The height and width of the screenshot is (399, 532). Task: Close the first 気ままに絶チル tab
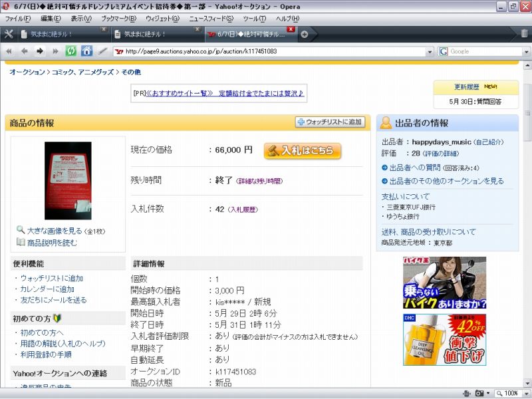click(104, 29)
